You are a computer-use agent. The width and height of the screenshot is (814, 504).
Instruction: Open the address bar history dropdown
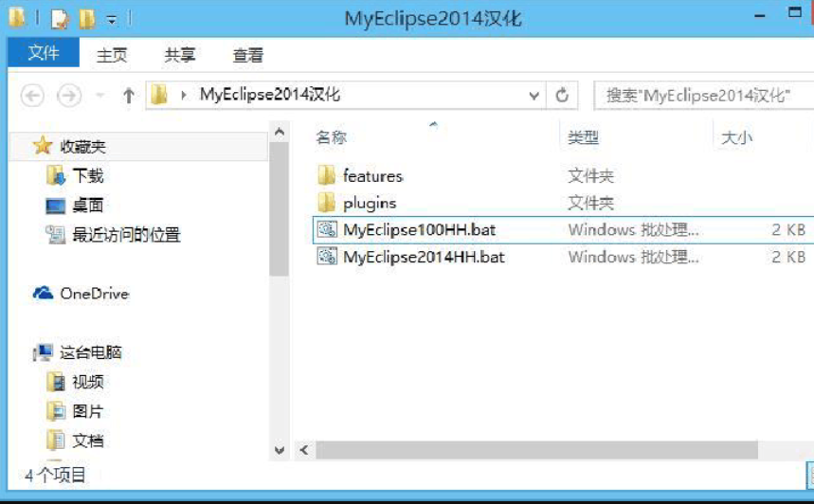pyautogui.click(x=534, y=96)
